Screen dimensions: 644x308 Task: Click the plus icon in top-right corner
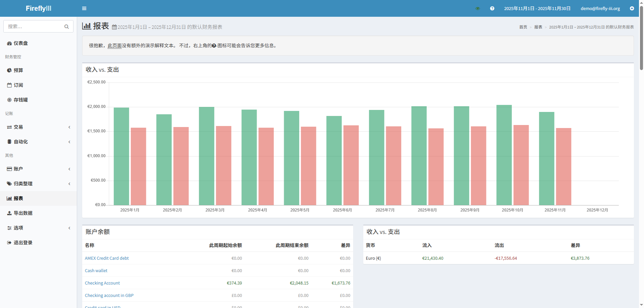(632, 8)
